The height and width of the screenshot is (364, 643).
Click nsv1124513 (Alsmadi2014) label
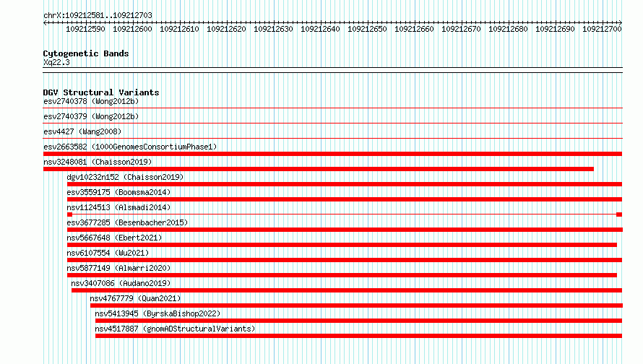tap(118, 207)
